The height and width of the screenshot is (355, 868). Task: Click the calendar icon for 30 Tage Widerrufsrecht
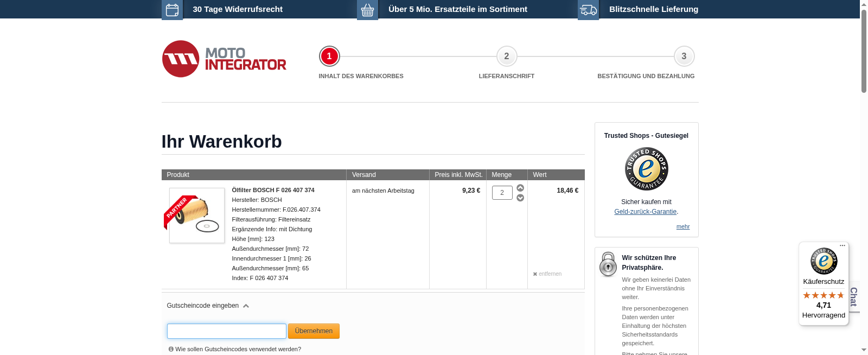[x=172, y=10]
